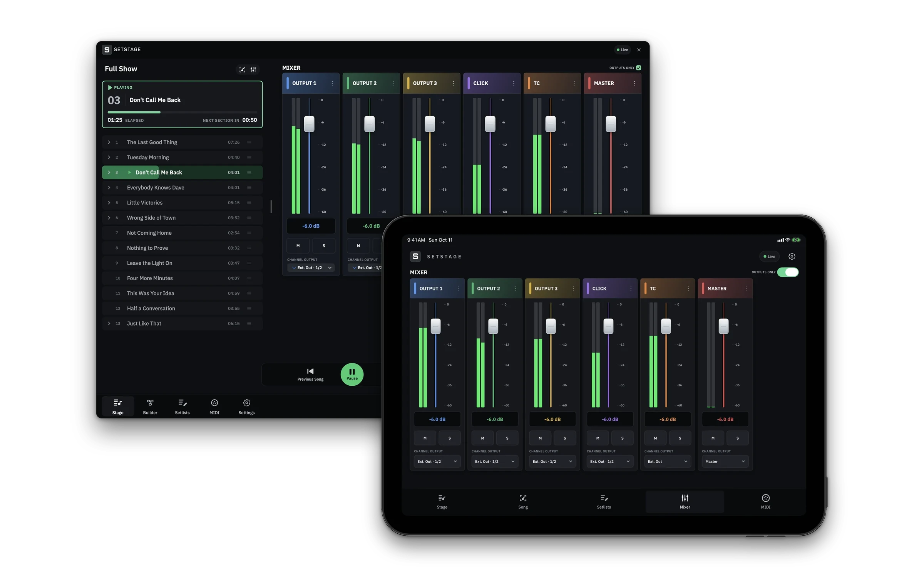Open MASTER channel options in desktop mixer

[634, 83]
